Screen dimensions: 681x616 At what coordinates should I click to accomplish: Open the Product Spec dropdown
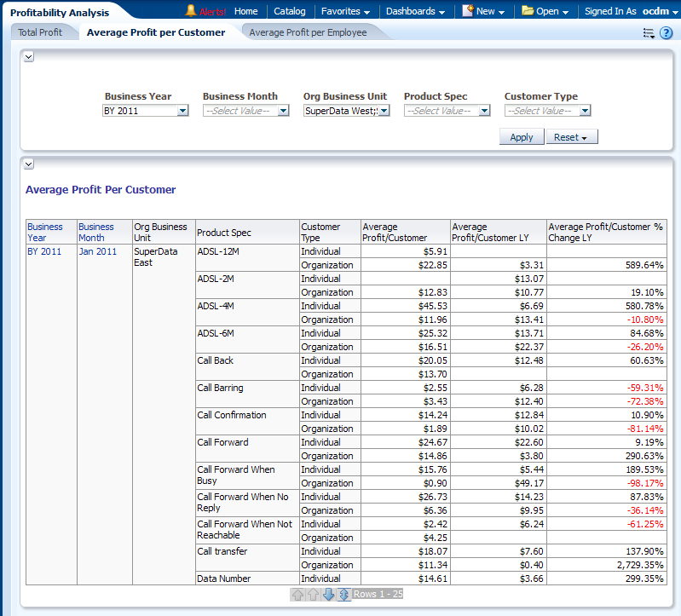click(484, 111)
